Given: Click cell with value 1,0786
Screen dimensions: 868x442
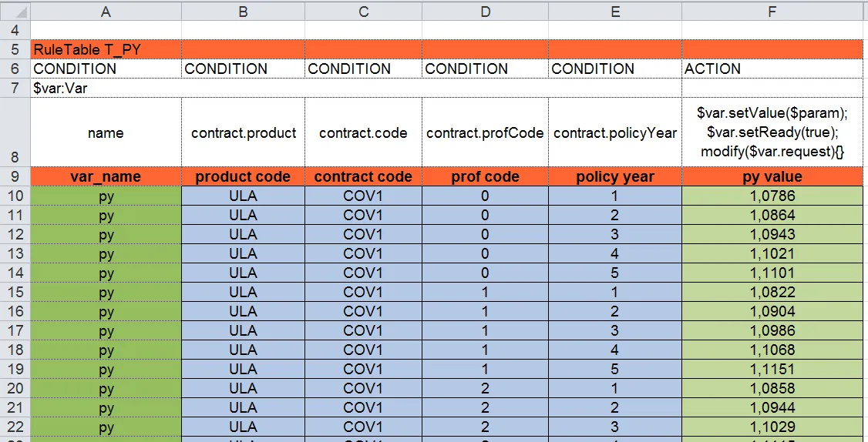Looking at the screenshot, I should 772,196.
